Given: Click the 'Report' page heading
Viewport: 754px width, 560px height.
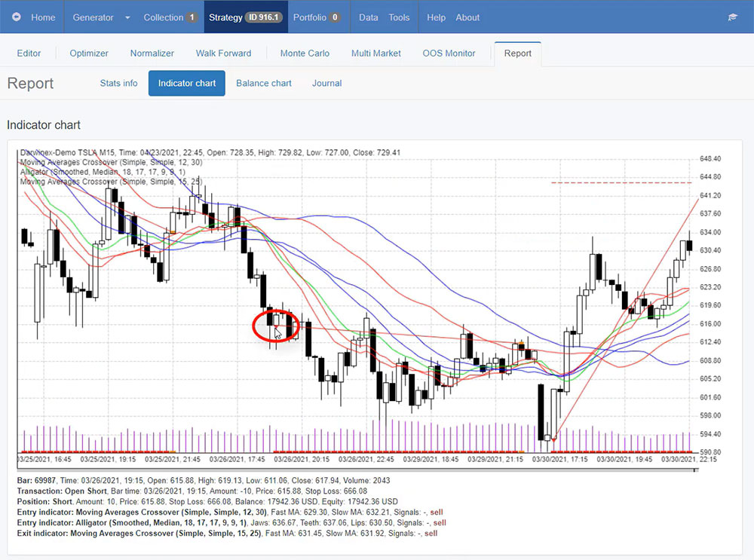Looking at the screenshot, I should (x=30, y=83).
